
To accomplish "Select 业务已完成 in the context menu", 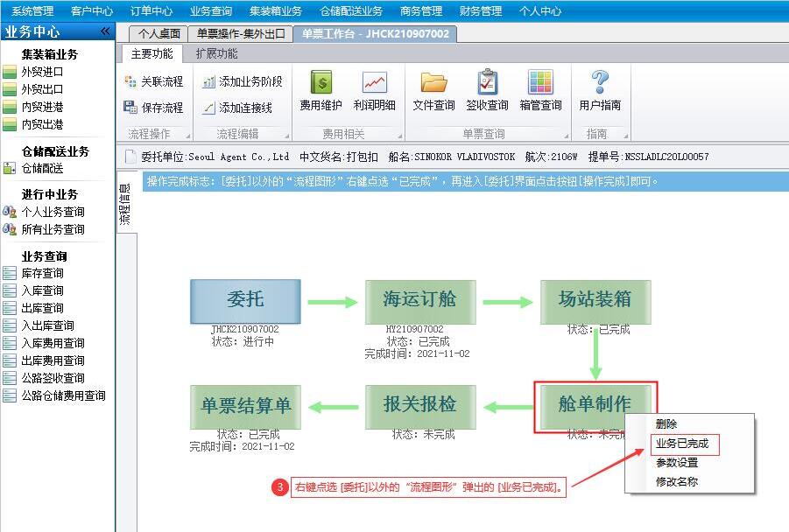I will click(682, 444).
